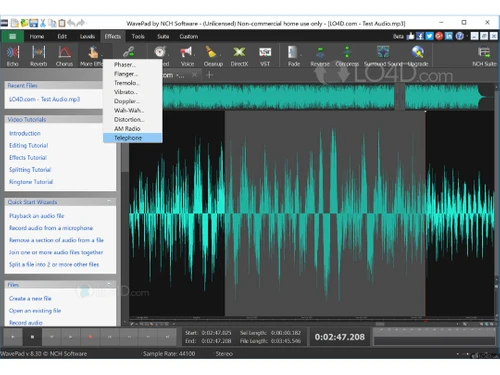The image size is (500, 375).
Task: Choose Flanger from effects menu
Action: [x=133, y=74]
